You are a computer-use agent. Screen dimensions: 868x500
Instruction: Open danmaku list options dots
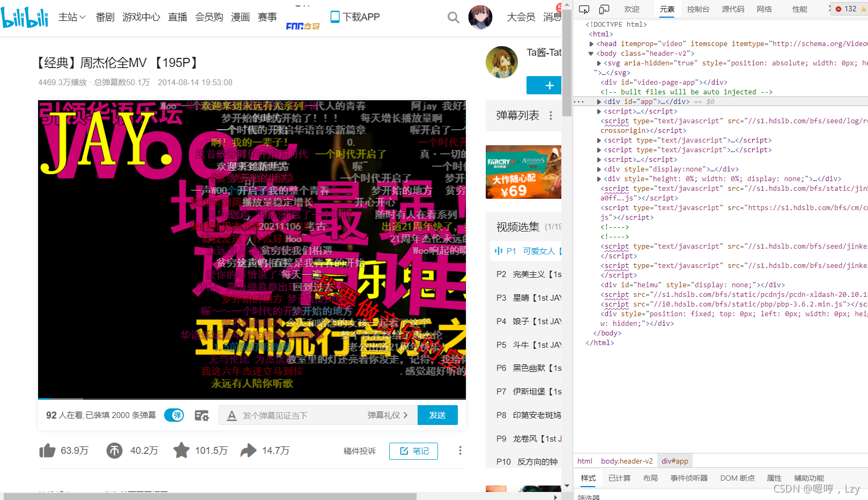pyautogui.click(x=551, y=115)
